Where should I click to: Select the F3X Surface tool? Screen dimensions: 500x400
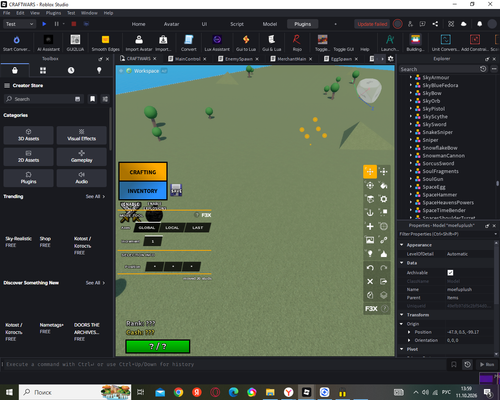pyautogui.click(x=370, y=199)
